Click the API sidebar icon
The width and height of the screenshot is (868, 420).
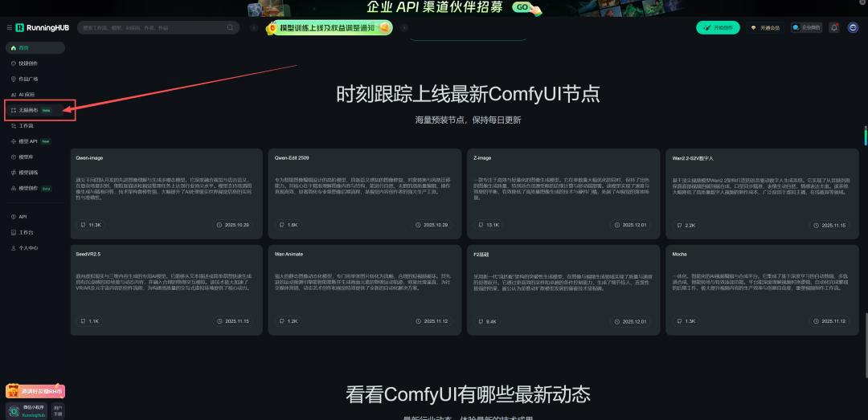(x=14, y=217)
